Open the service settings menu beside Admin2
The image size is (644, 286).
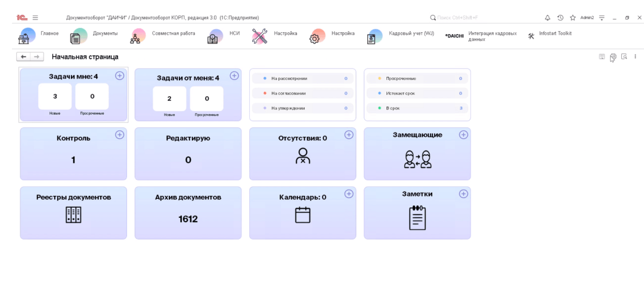[x=602, y=18]
